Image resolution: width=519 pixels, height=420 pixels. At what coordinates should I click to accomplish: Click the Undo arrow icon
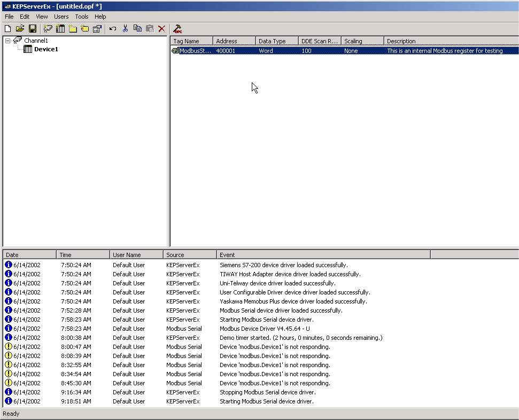[112, 29]
